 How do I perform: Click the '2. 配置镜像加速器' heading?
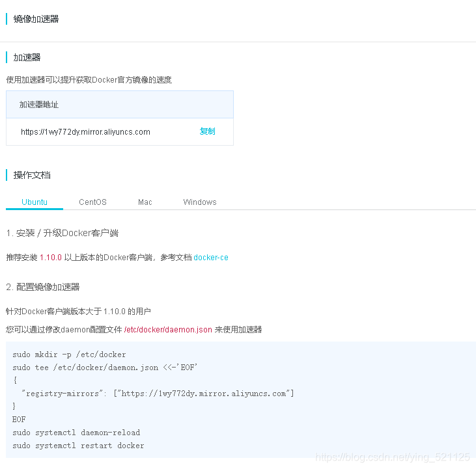click(43, 287)
